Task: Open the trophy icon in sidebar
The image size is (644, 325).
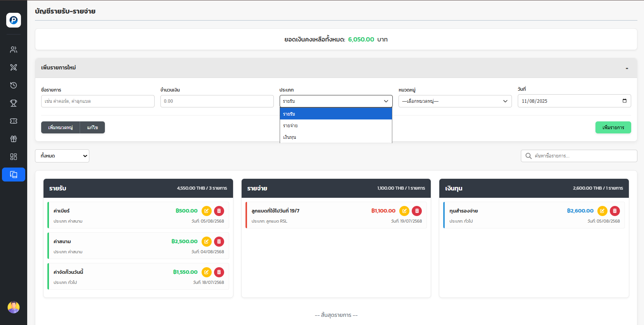Action: click(14, 103)
